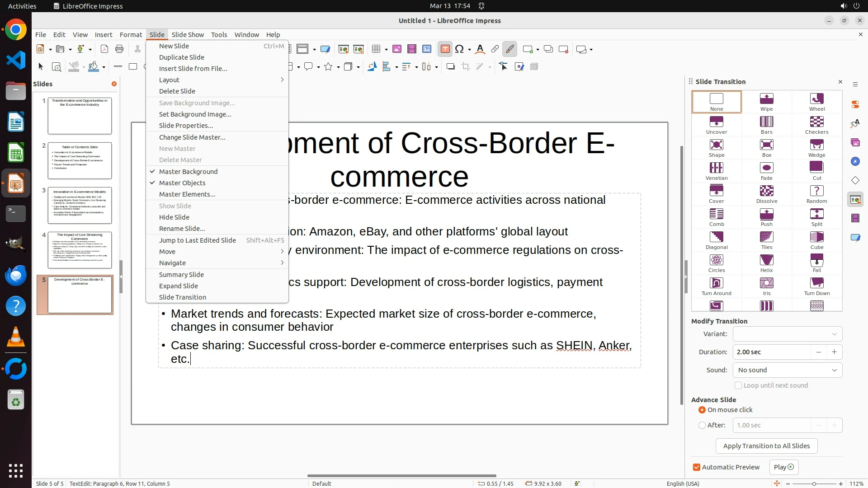Viewport: 868px width, 488px height.
Task: Open Visual Studio Code from dock
Action: pyautogui.click(x=16, y=60)
